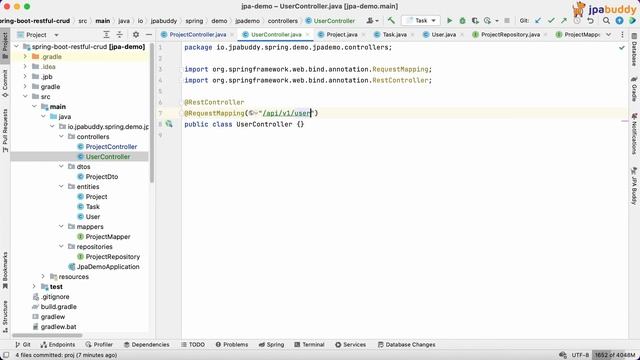Viewport: 640px width, 360px height.
Task: Open the Terminal tool window
Action: [x=309, y=344]
